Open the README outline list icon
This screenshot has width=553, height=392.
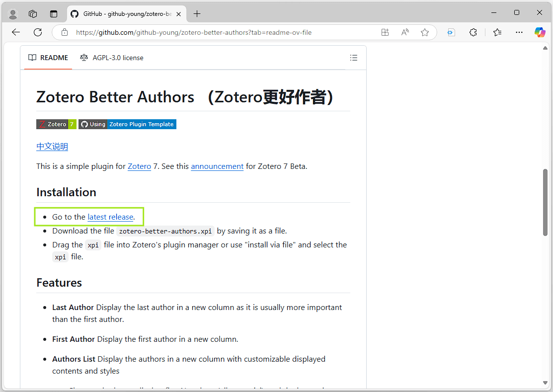[x=354, y=58]
